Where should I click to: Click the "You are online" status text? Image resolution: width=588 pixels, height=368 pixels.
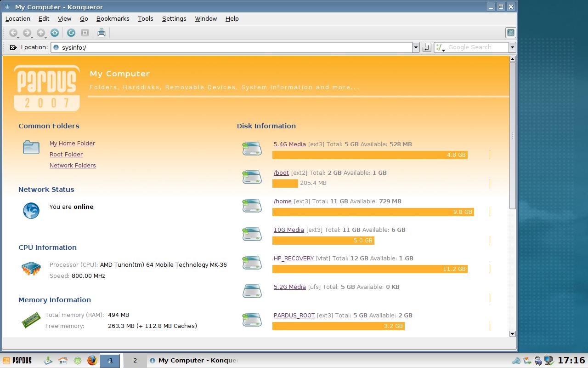click(x=71, y=207)
